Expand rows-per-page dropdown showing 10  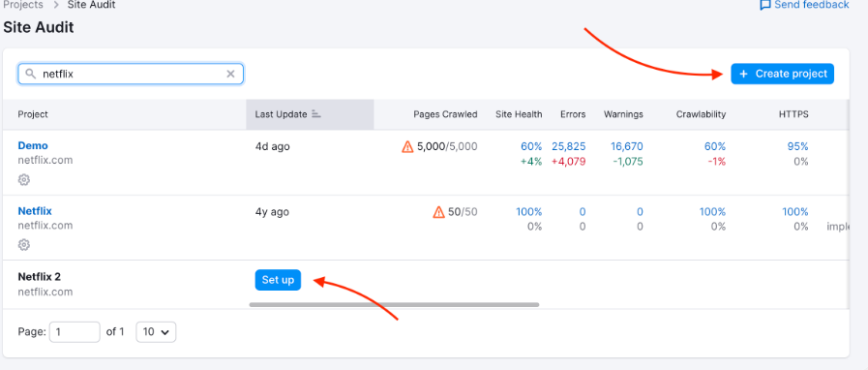pyautogui.click(x=156, y=332)
